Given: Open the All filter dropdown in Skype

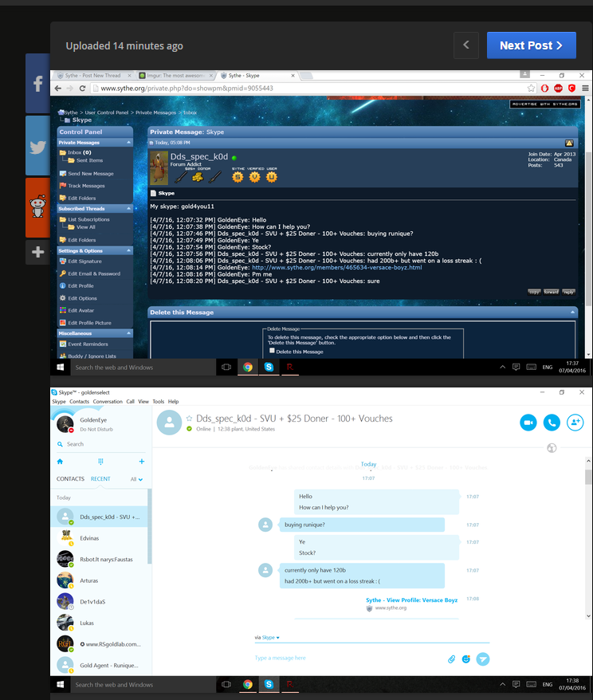Looking at the screenshot, I should [136, 479].
